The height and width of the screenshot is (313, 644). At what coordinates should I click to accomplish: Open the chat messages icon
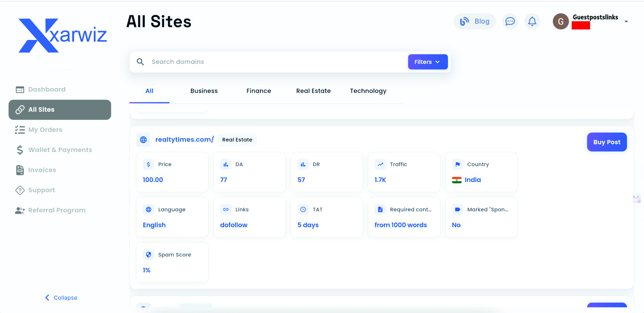[x=510, y=21]
